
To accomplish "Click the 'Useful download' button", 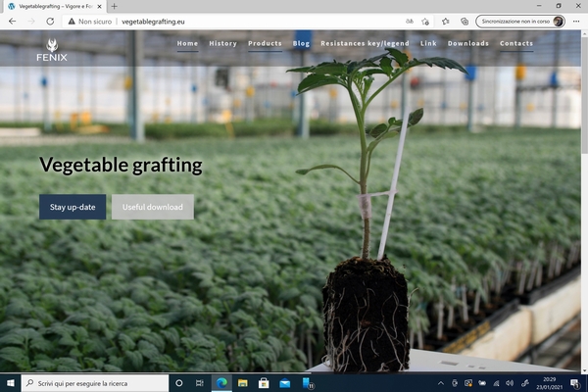I will (152, 207).
